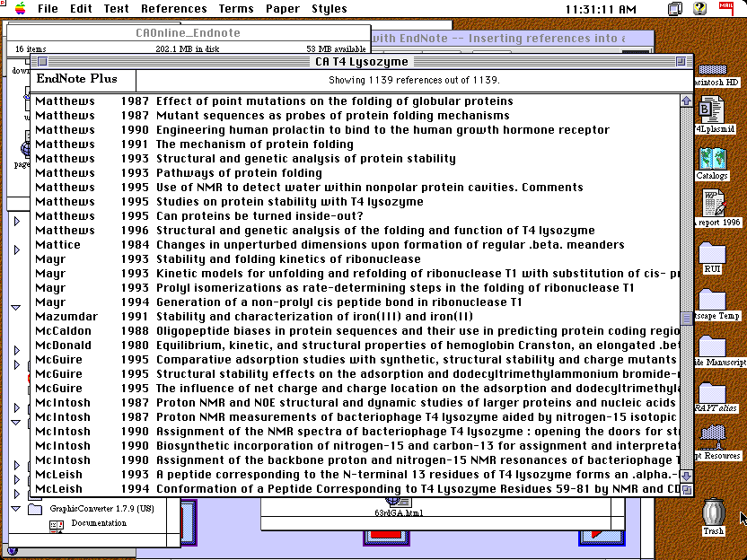
Task: Open the File menu
Action: 48,9
